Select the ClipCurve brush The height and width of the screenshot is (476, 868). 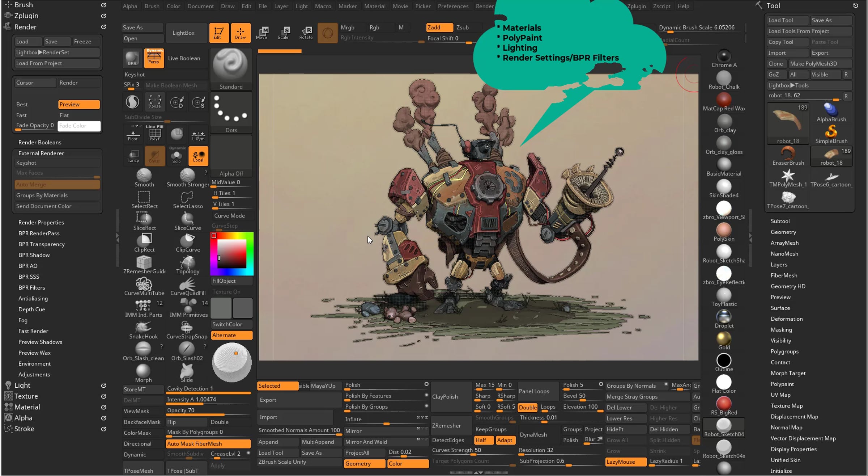187,243
